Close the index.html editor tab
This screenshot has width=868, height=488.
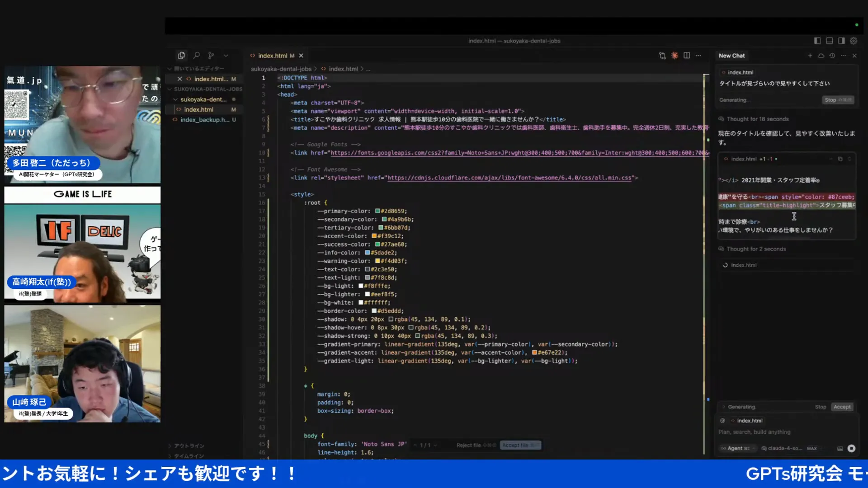pos(301,56)
